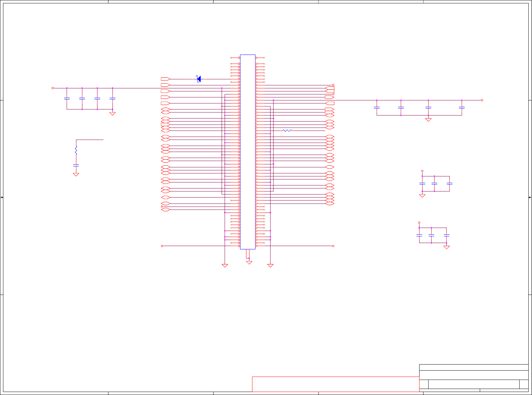Select the leftmost capacitor in the right four-capacitor bank
Screen dimensions: 532x395
click(377, 108)
